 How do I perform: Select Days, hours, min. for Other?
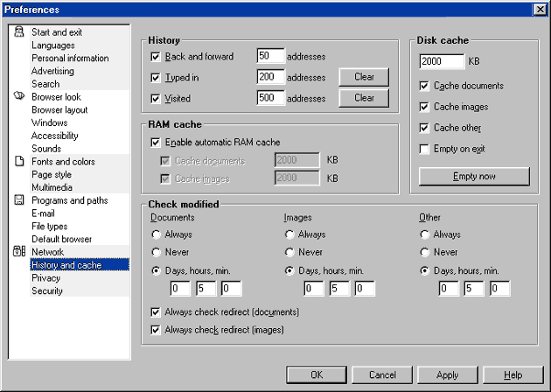click(x=424, y=270)
